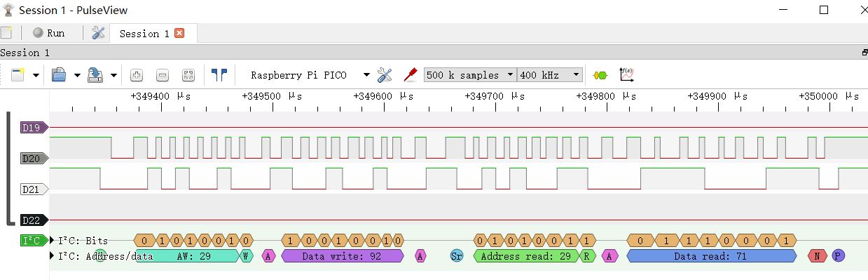868x280 pixels.
Task: Open the Raspberry Pi PICO device selector
Action: click(310, 75)
